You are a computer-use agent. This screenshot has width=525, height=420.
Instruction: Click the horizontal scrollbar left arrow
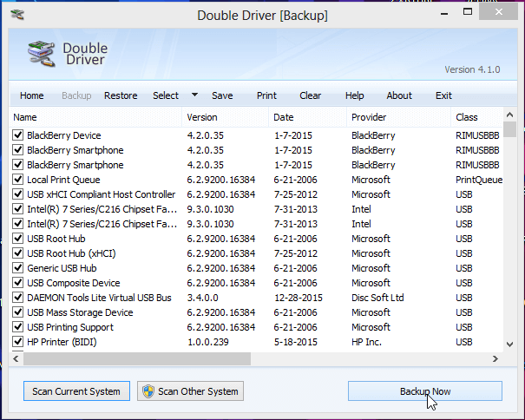pos(16,358)
